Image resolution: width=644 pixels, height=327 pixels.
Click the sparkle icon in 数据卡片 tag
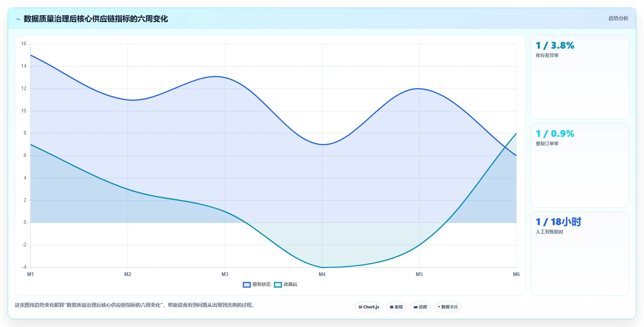pos(439,307)
